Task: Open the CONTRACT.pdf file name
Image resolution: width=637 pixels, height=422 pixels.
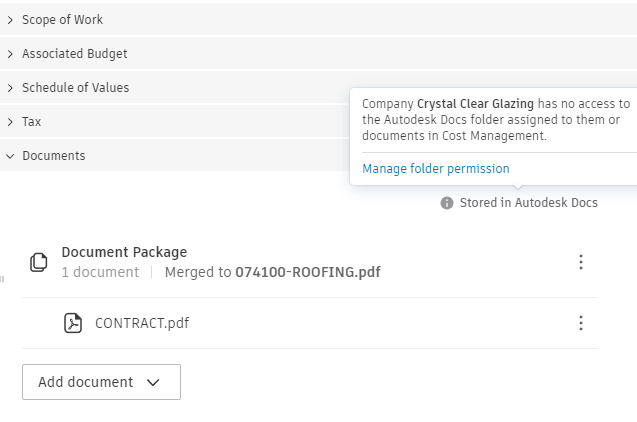Action: click(142, 323)
